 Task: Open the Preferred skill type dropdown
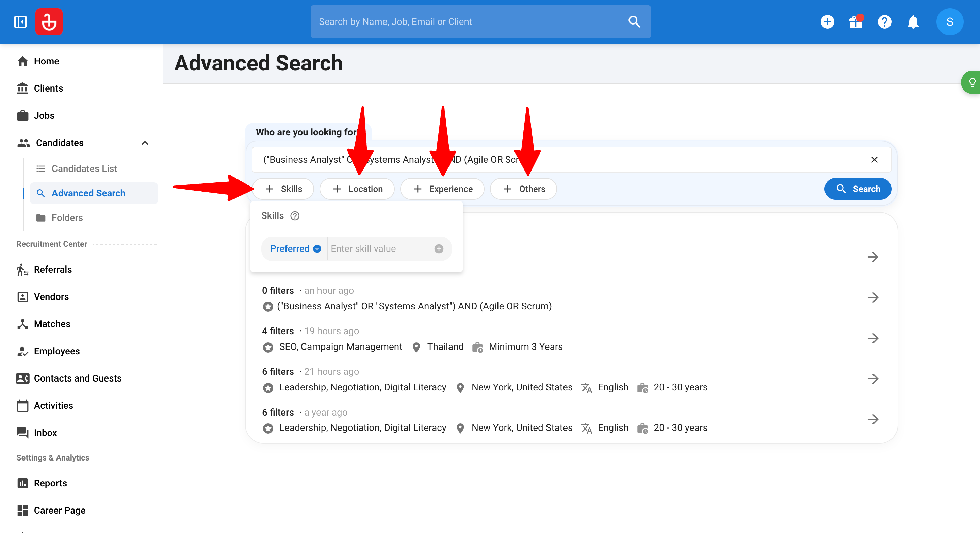(295, 248)
